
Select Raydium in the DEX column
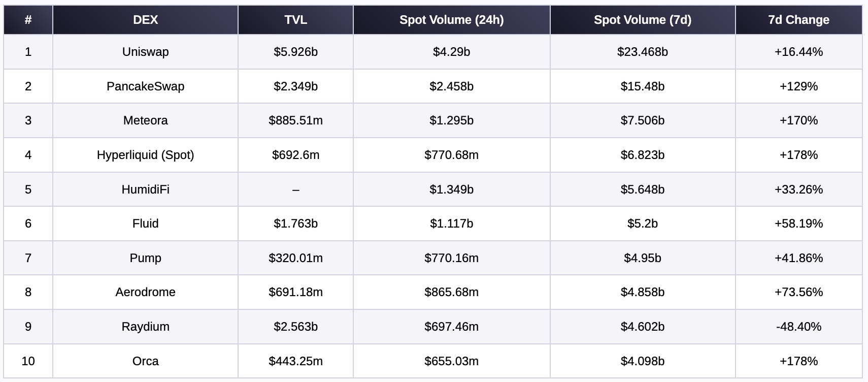tap(145, 327)
